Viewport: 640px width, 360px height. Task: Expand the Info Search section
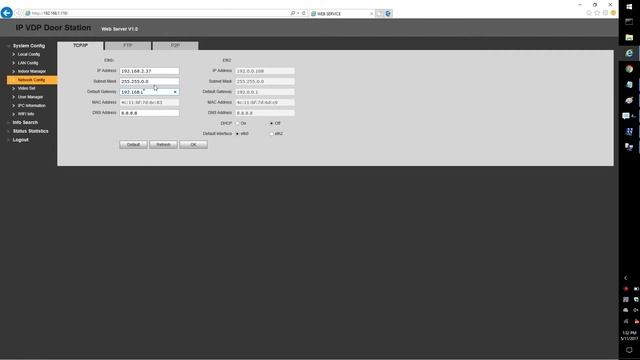(25, 122)
